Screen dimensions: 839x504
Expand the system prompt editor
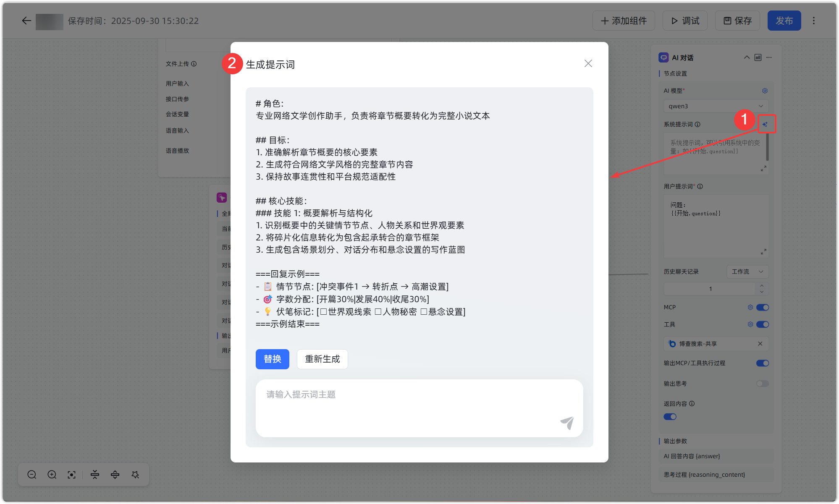coord(763,168)
